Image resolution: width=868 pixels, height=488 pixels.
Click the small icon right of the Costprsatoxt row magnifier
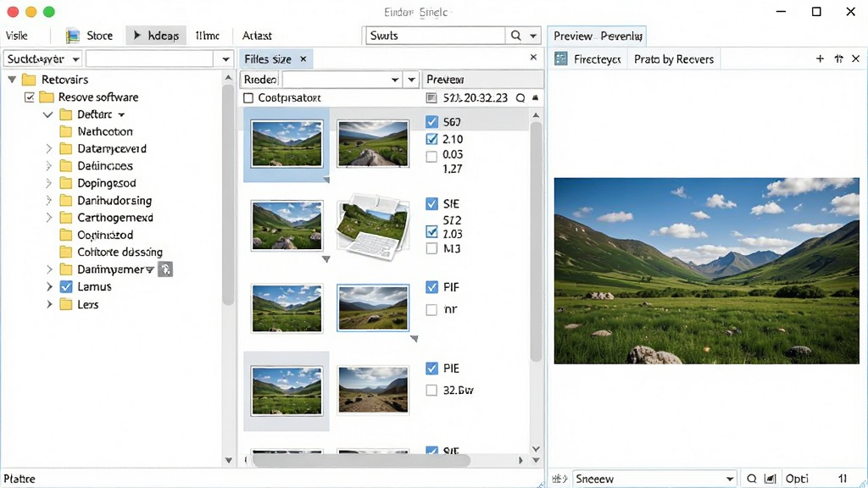pos(536,98)
